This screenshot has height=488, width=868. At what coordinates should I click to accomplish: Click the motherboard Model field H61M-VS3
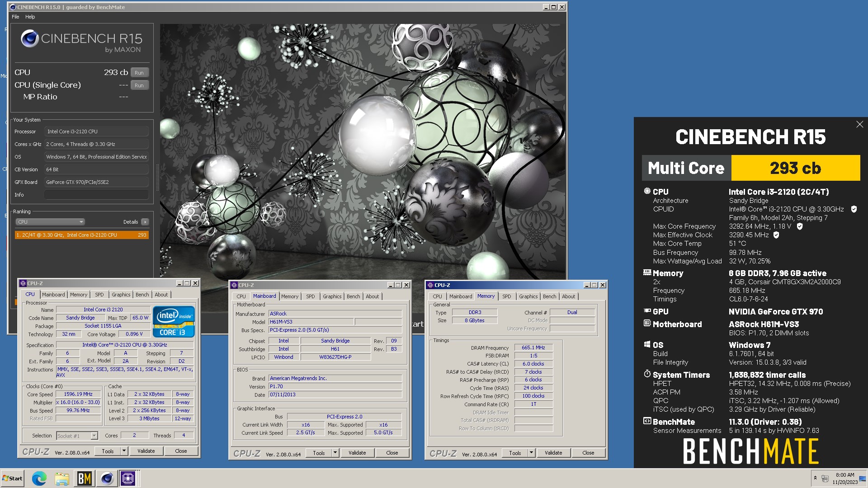(x=310, y=322)
